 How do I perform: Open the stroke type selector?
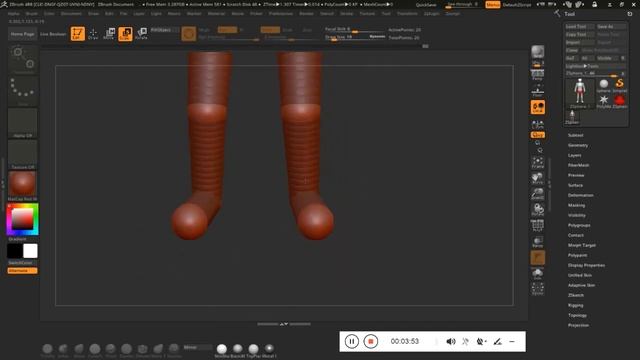tap(22, 92)
